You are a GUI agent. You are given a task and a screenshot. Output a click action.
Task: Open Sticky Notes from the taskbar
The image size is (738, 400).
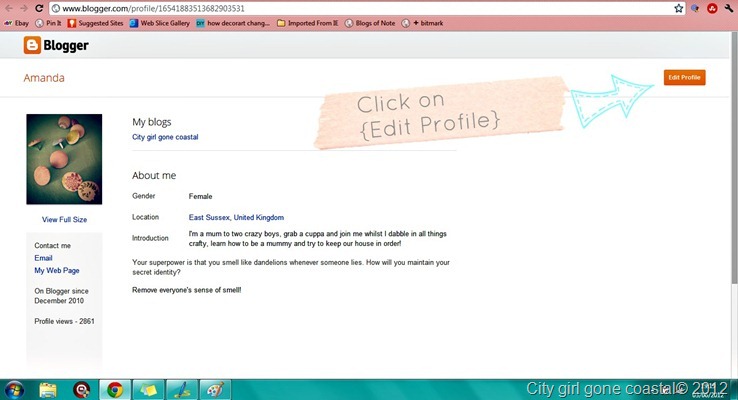[149, 390]
